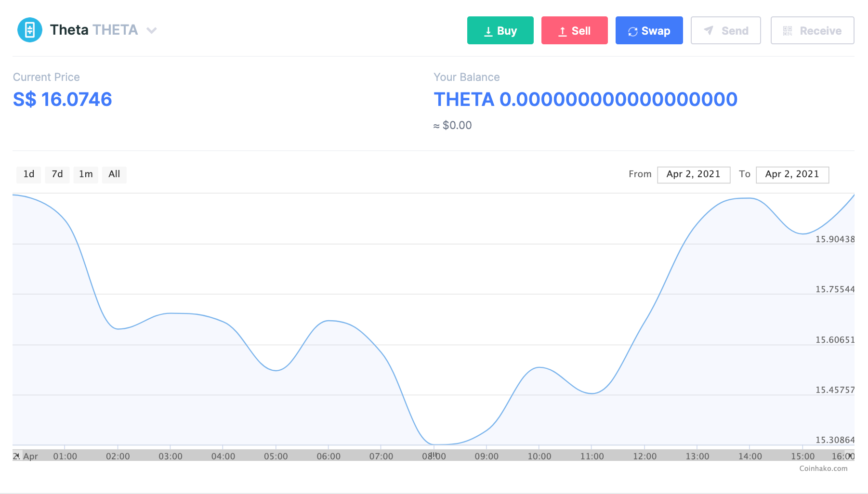Click the 03:00 time axis label
This screenshot has width=868, height=494.
(x=171, y=456)
